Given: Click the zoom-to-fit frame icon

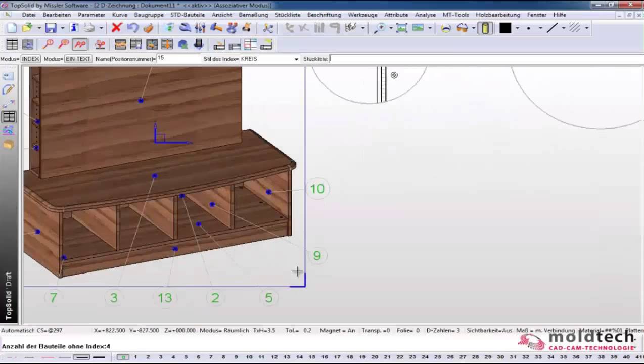Looking at the screenshot, I should (x=402, y=28).
